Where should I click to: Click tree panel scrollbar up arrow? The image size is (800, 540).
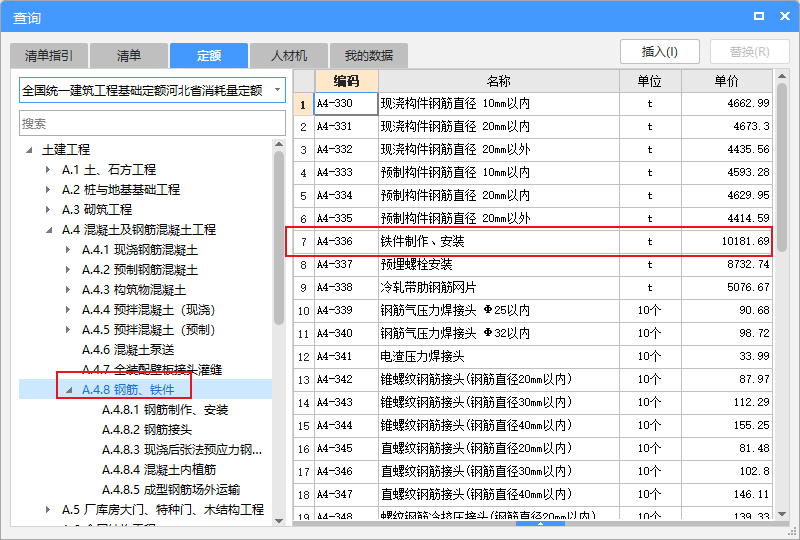[279, 144]
